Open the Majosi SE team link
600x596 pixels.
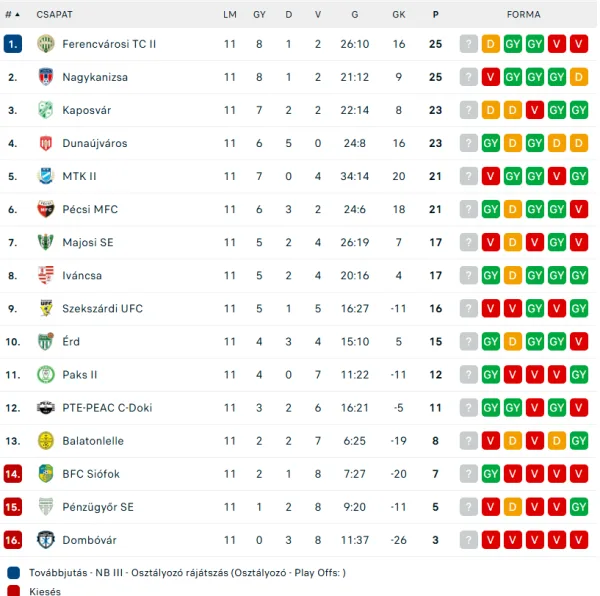tap(88, 242)
